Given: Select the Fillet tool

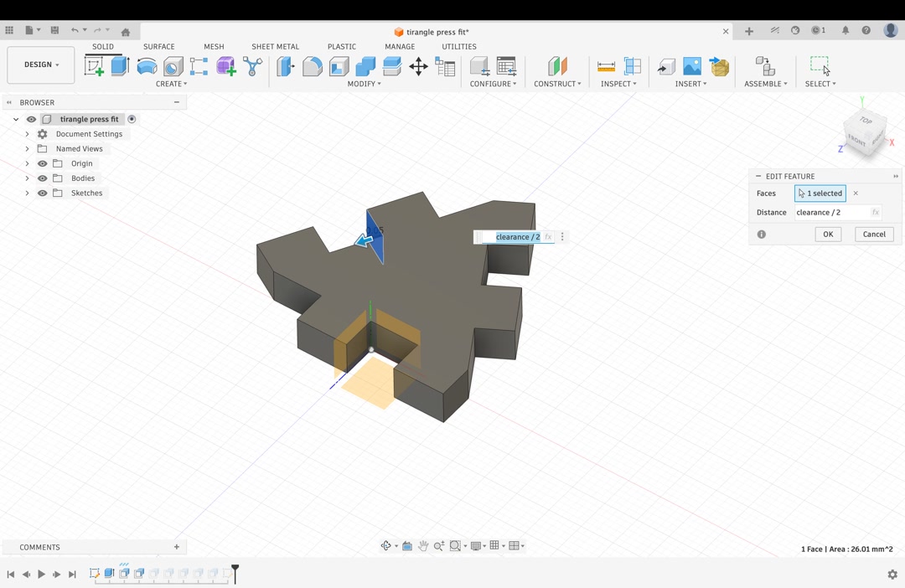Looking at the screenshot, I should [x=313, y=66].
